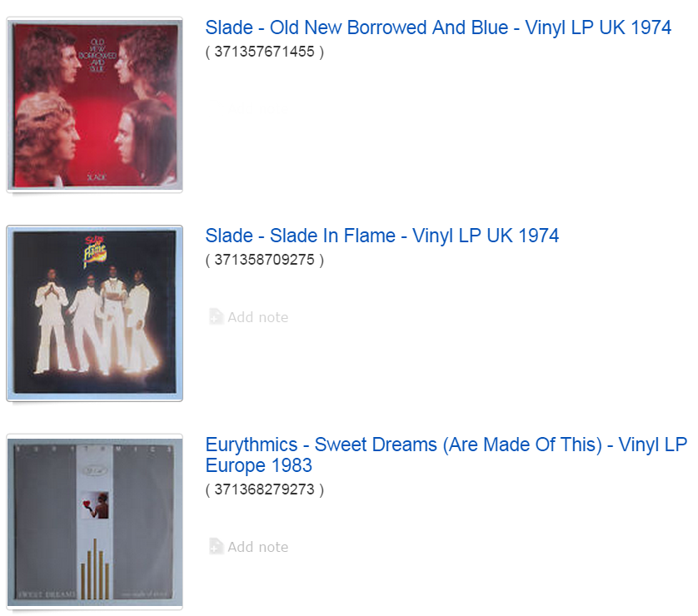This screenshot has height=616, width=698.
Task: View the red Old New Borrowed And Blue album cover
Action: click(x=94, y=105)
